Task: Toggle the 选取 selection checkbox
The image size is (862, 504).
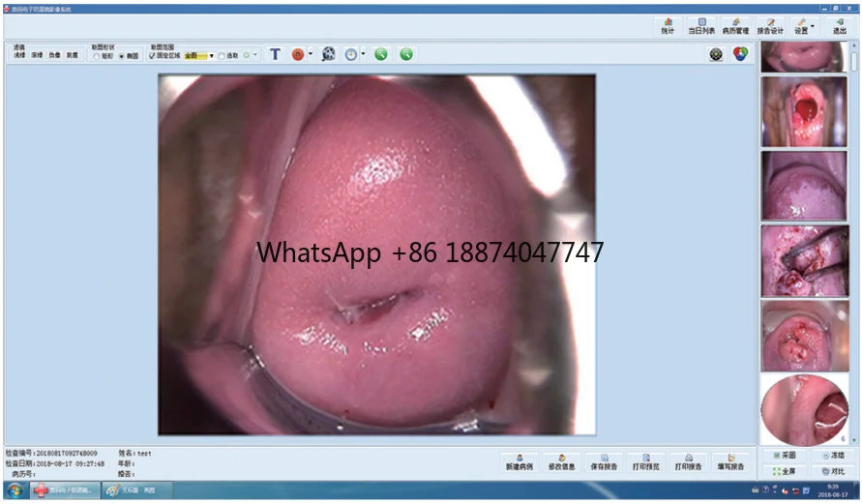Action: 222,55
